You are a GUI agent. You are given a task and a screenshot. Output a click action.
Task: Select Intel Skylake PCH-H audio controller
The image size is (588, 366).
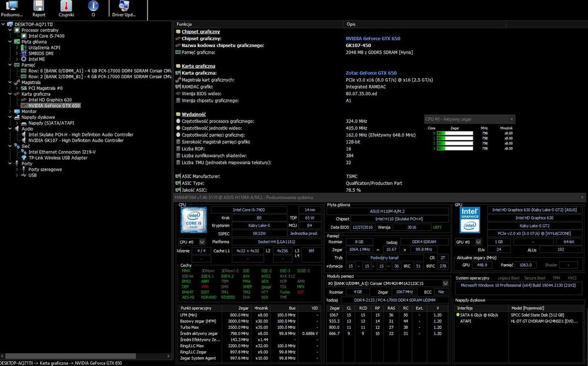(x=81, y=135)
